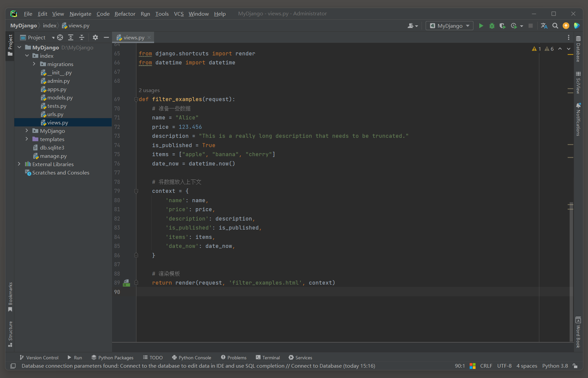Screen dimensions: 588x378
Task: Open the MyDjango run configuration dropdown
Action: point(449,26)
